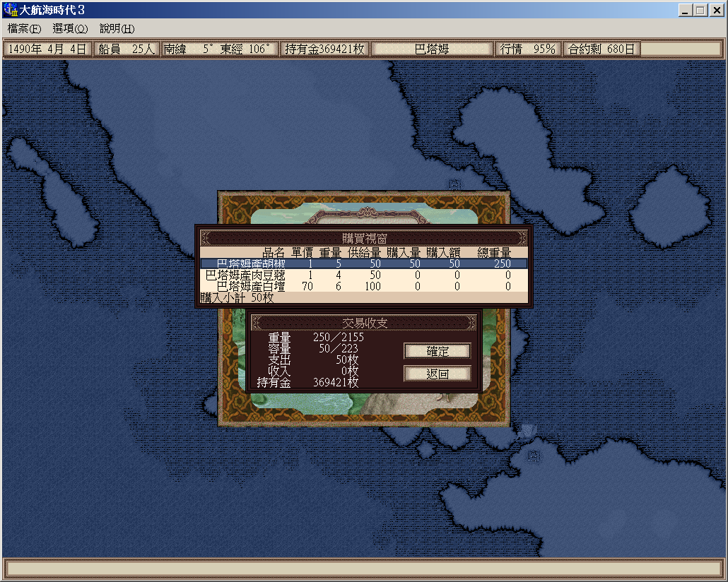Image resolution: width=728 pixels, height=582 pixels.
Task: Maximize the game window
Action: click(700, 11)
